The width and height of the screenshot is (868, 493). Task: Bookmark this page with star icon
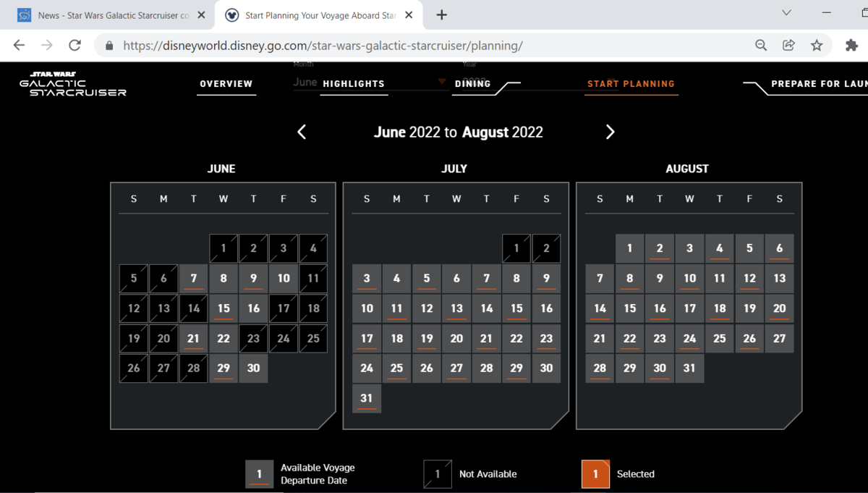817,45
